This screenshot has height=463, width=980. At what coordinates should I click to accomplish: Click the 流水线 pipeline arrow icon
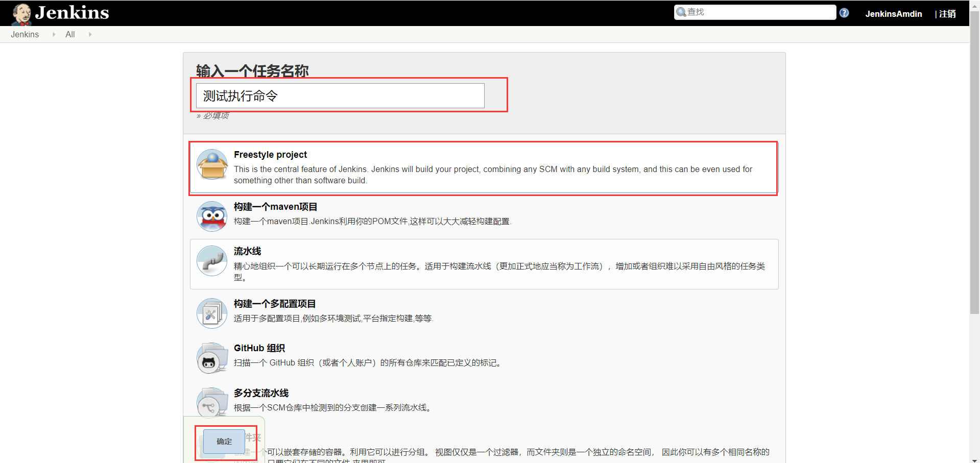point(211,260)
